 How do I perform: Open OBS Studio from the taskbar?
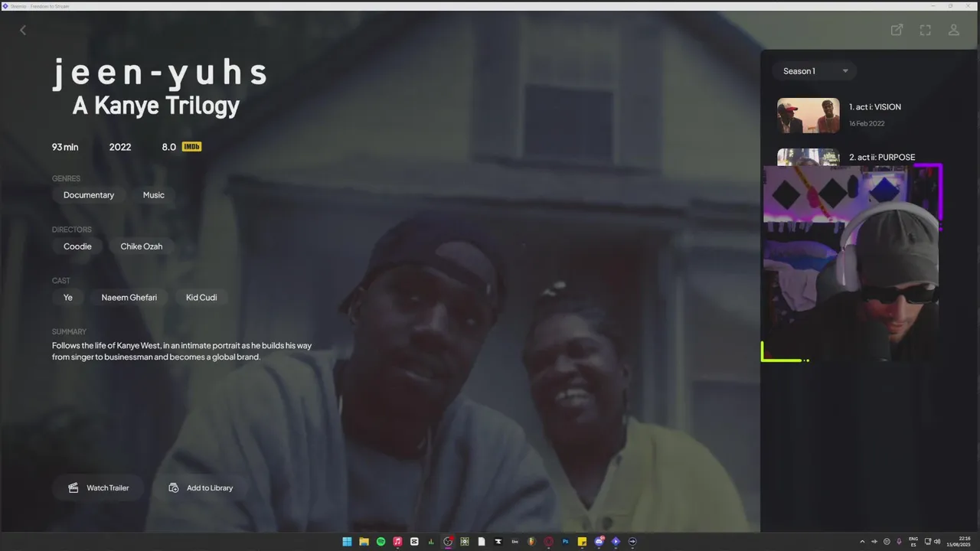(x=448, y=542)
